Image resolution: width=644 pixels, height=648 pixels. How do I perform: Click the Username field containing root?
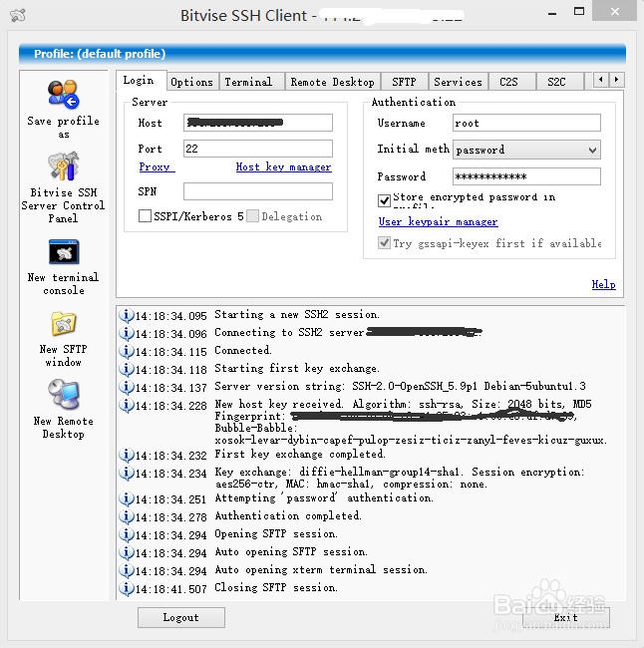526,123
